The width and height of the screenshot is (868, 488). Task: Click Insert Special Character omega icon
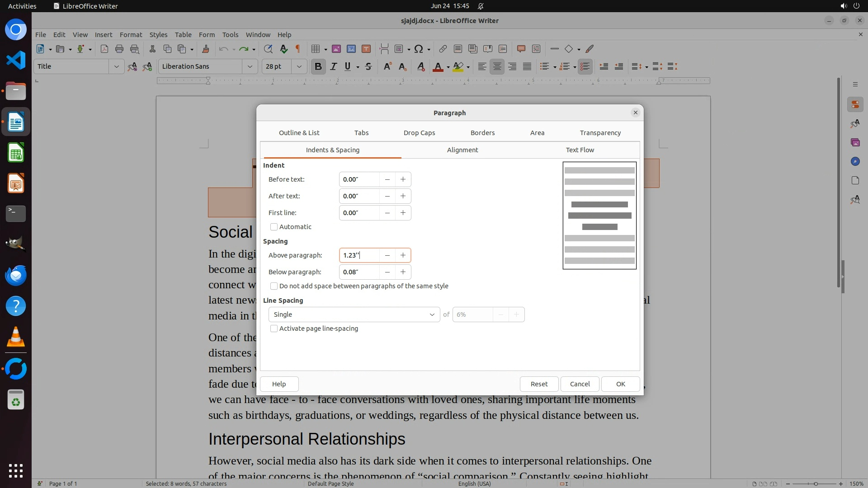pyautogui.click(x=419, y=49)
